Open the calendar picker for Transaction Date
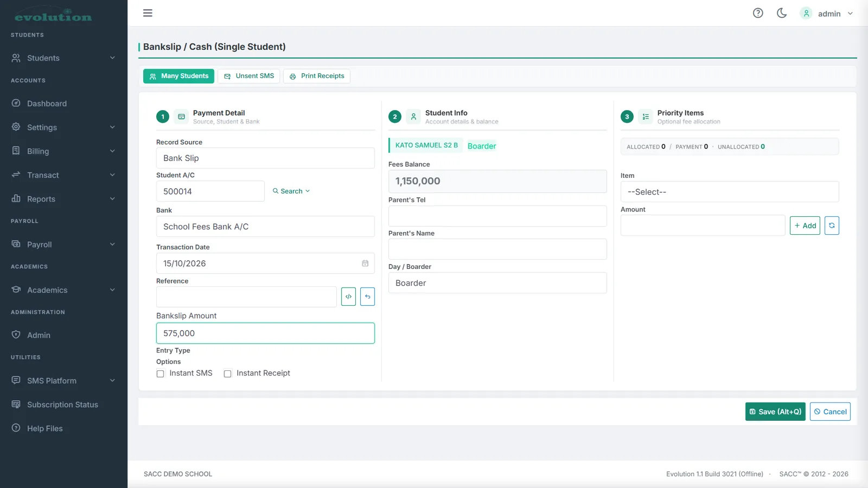 click(x=365, y=264)
